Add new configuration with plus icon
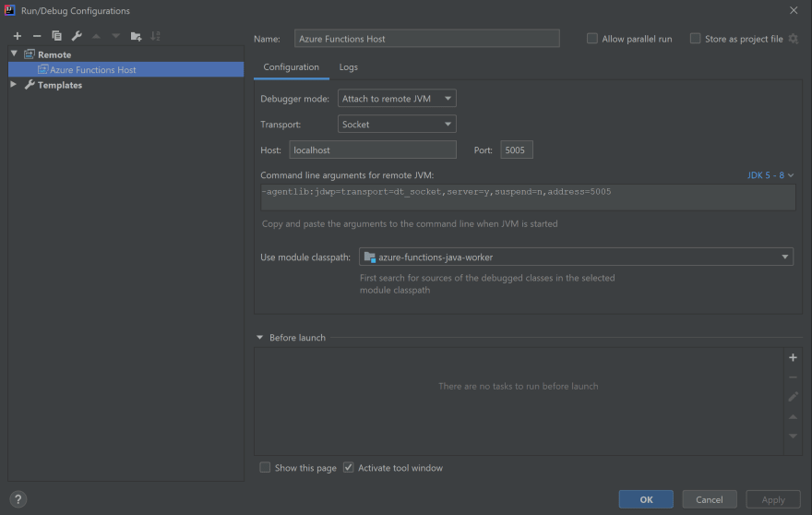 tap(18, 36)
